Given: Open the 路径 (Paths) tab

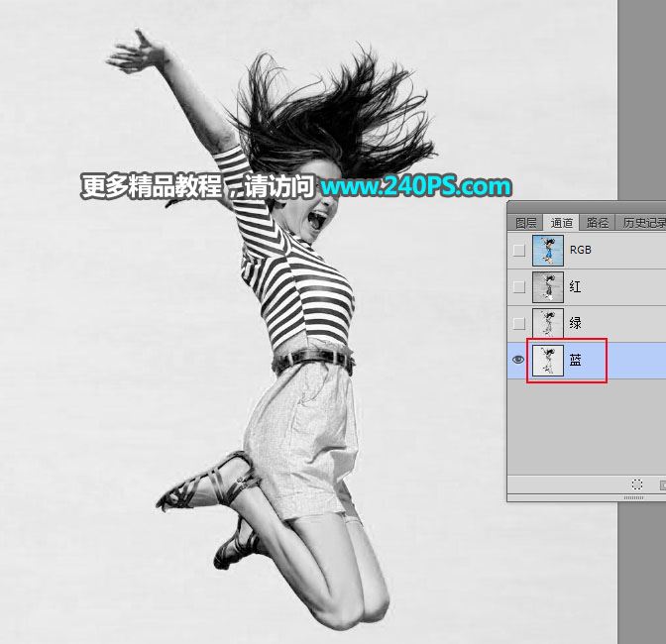Looking at the screenshot, I should click(x=598, y=223).
